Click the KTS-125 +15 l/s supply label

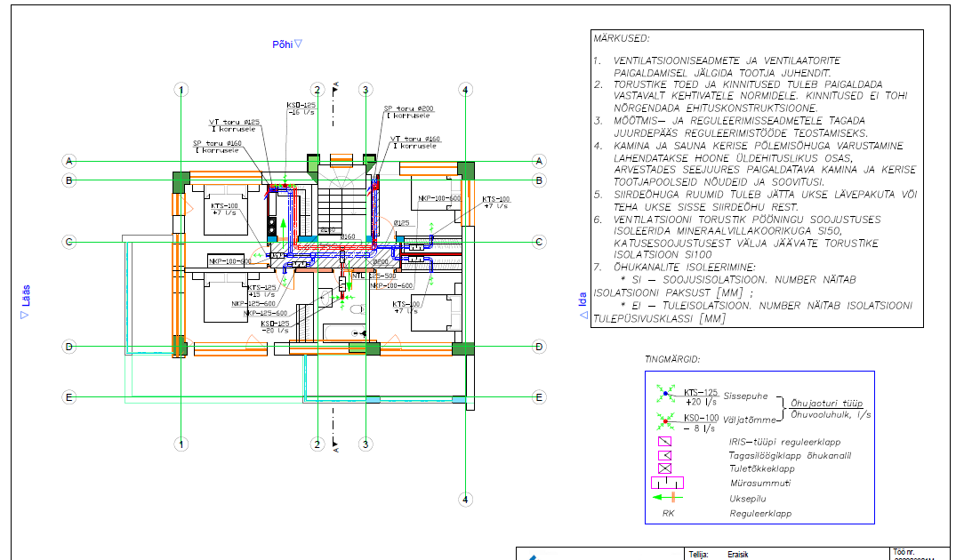click(x=261, y=291)
